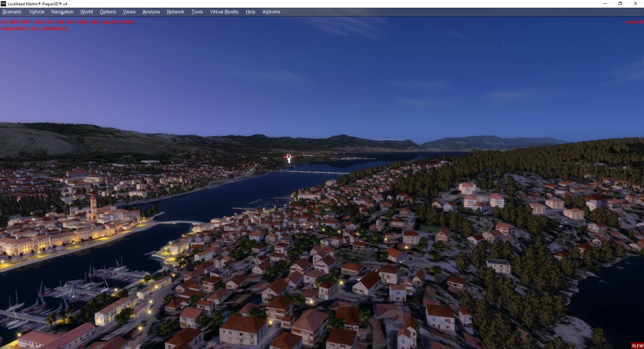The image size is (644, 349).
Task: Open the Virtual Reality menu
Action: 224,12
